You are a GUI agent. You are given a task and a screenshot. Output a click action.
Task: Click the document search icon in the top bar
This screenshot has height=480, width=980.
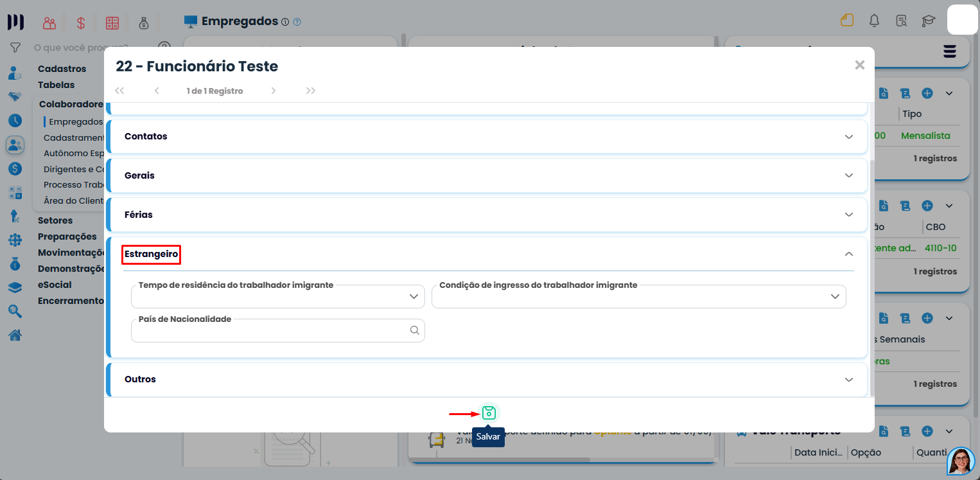901,21
